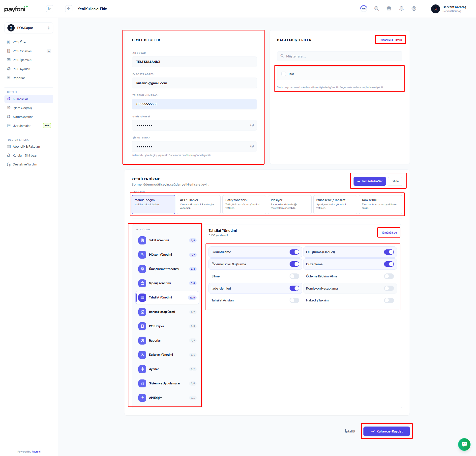Select the POS Rapor module icon
The image size is (476, 456).
pyautogui.click(x=142, y=326)
